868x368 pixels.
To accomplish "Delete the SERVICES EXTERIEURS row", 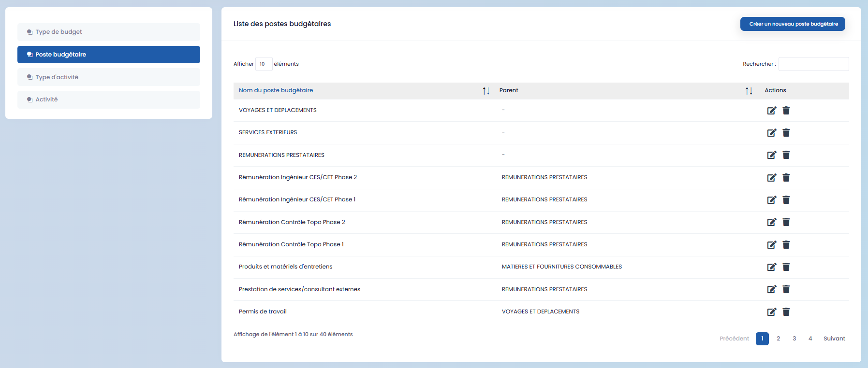I will pyautogui.click(x=786, y=133).
